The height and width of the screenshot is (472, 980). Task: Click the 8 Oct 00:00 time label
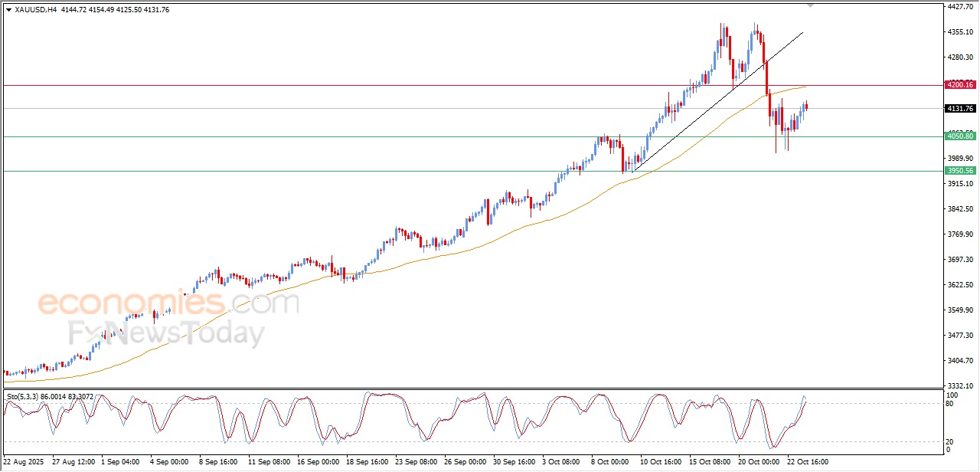coord(610,462)
